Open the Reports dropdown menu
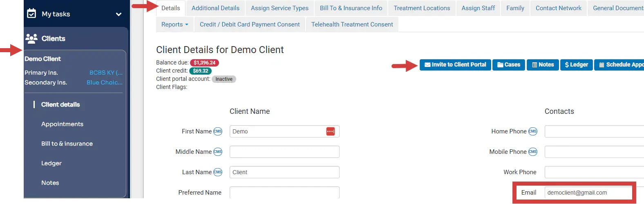The height and width of the screenshot is (204, 644). (175, 24)
